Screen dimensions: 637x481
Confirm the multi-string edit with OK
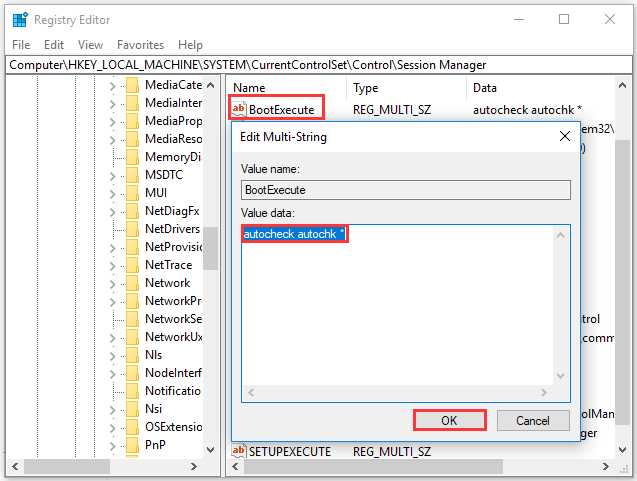pos(450,420)
